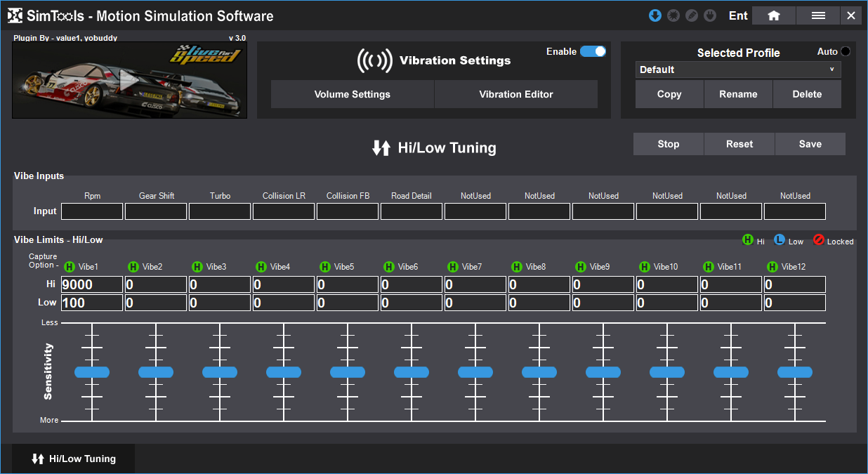Toggle the Vibe9 capture option icon
This screenshot has width=868, height=474.
(581, 267)
